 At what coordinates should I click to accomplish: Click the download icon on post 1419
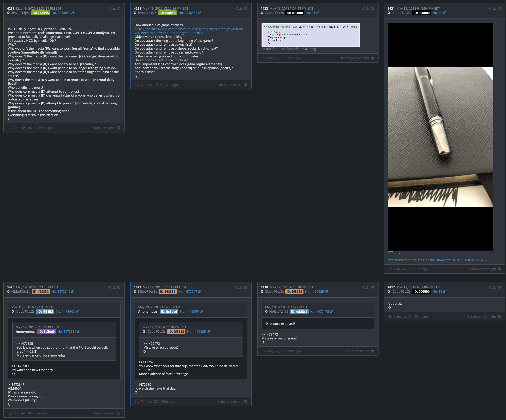pos(241,287)
